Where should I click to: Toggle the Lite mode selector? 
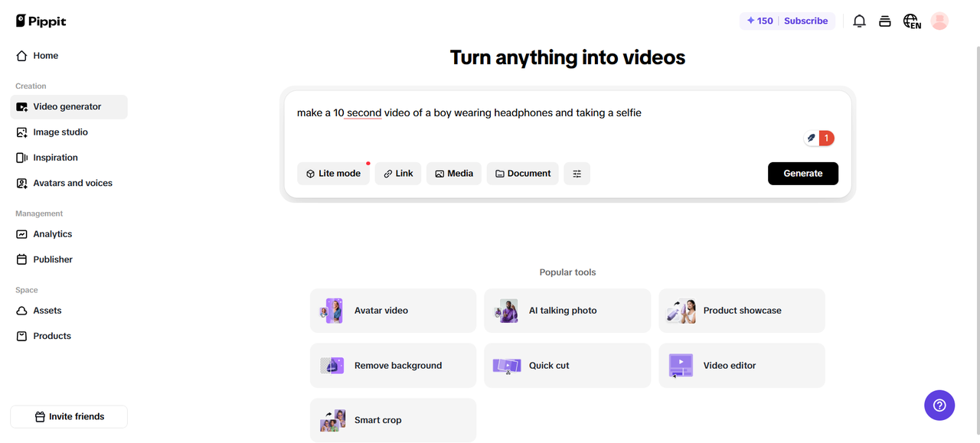pos(333,174)
